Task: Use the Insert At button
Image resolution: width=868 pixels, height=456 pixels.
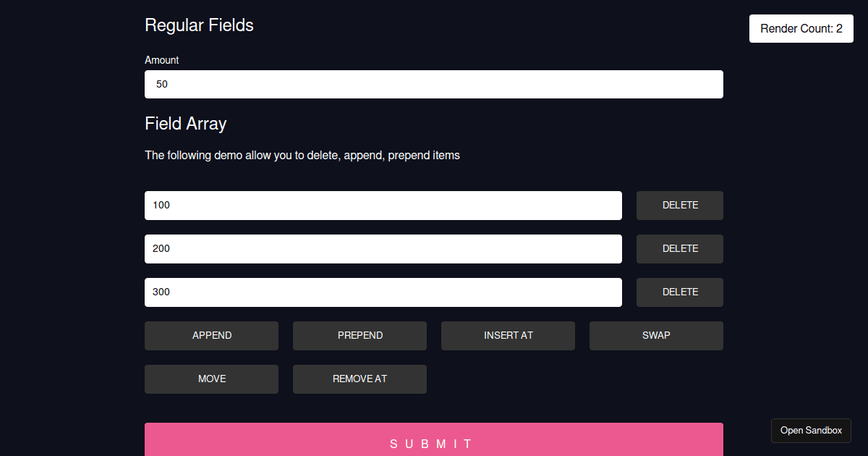Action: (508, 336)
